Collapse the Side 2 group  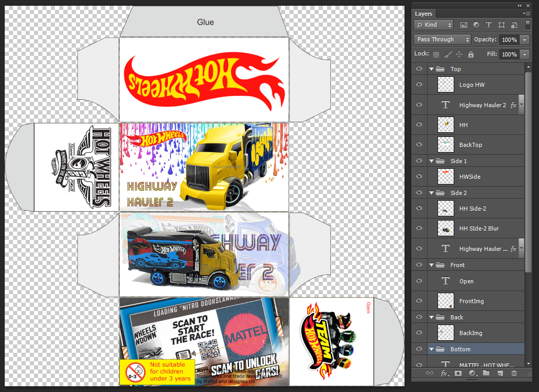(431, 193)
